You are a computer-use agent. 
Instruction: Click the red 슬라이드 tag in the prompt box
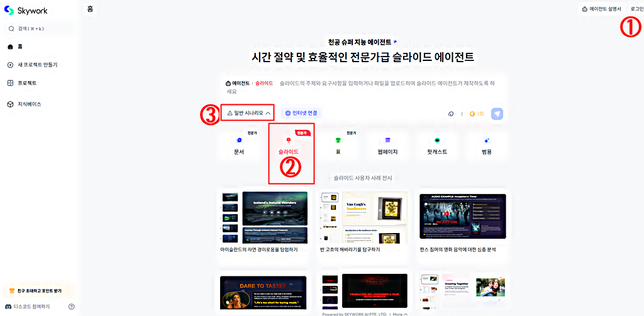(x=264, y=83)
